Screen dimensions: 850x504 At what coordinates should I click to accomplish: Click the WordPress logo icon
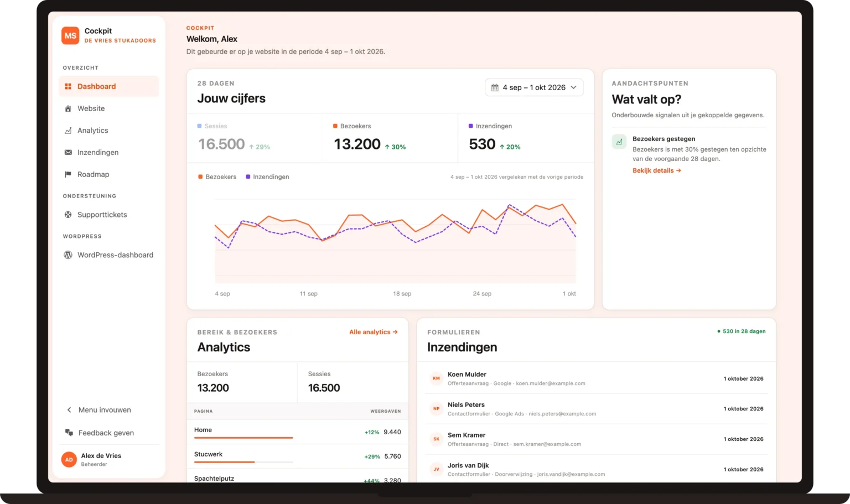pyautogui.click(x=68, y=255)
